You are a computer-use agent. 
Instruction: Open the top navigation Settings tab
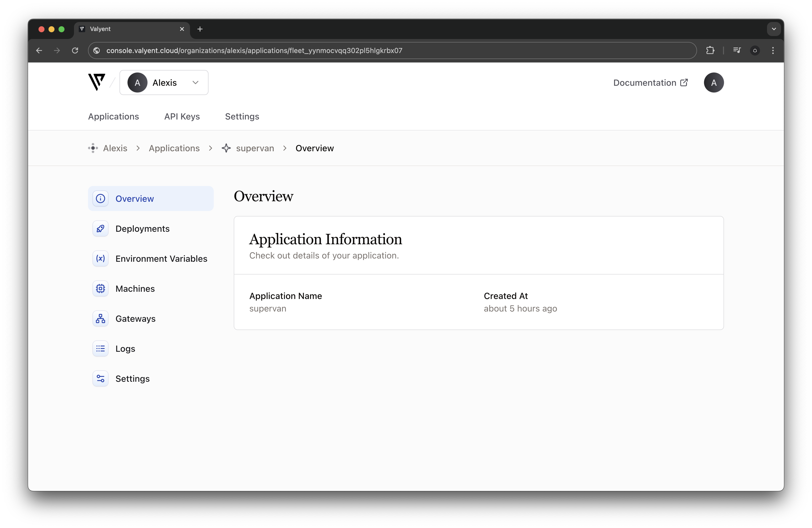pyautogui.click(x=242, y=117)
